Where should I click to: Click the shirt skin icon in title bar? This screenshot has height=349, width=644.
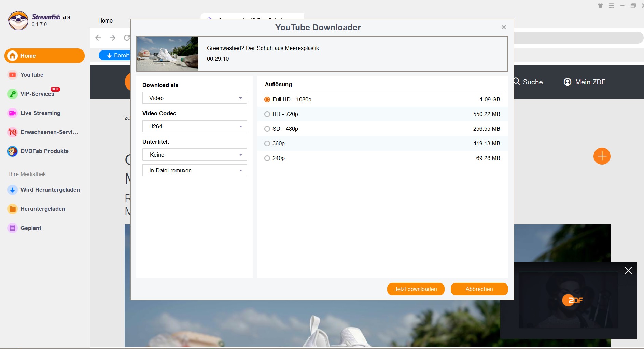click(600, 6)
